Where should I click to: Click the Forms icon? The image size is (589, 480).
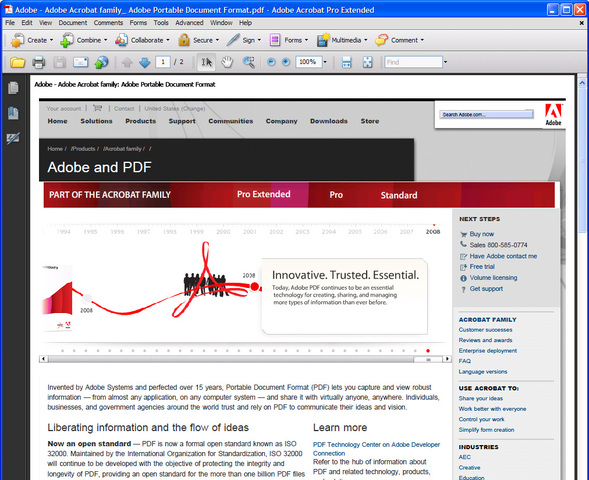pyautogui.click(x=275, y=40)
